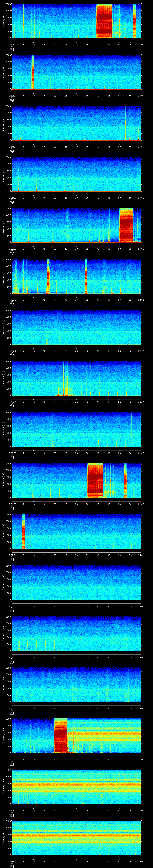
Task: Select the red burst near 17s in the 19:27:00 spectrogram
Action: (x=48, y=276)
